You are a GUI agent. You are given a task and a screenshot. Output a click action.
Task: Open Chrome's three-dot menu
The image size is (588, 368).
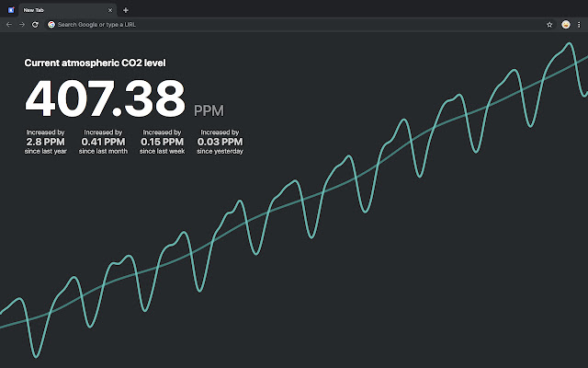(580, 24)
